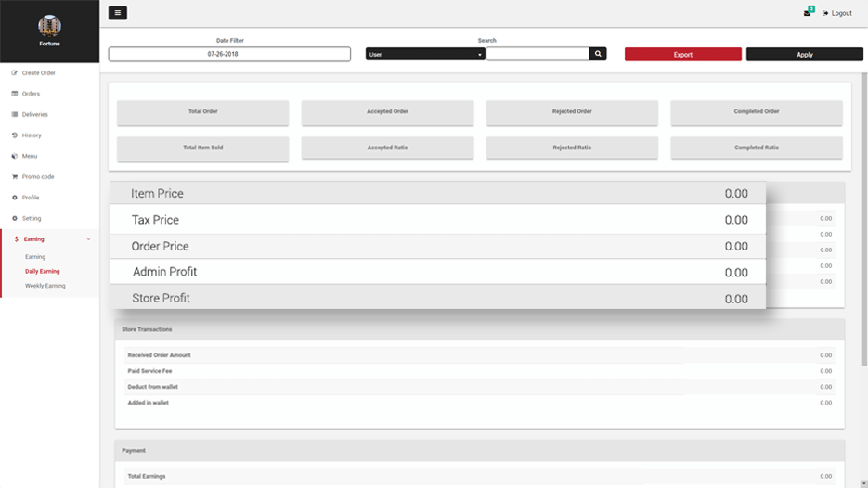Click the magnifier search button
Screen dimensions: 868x488
pos(598,54)
